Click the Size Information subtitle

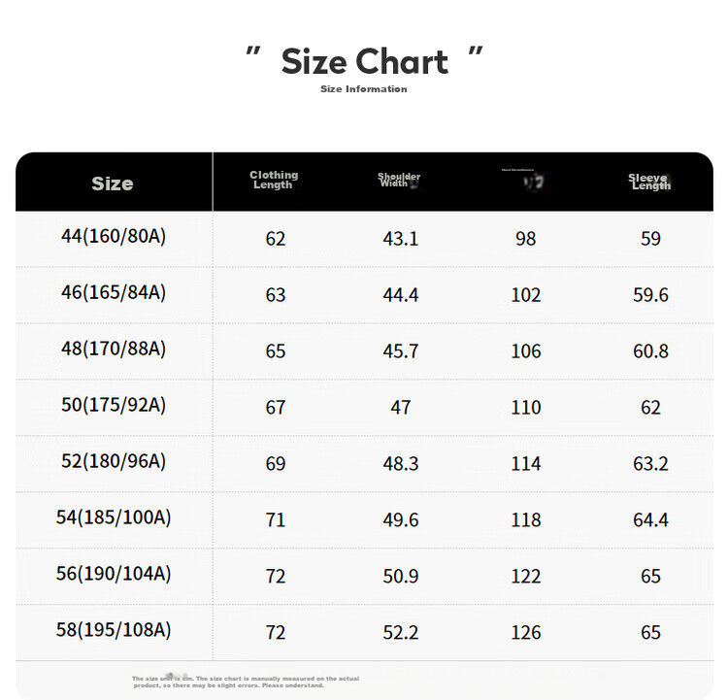click(364, 89)
